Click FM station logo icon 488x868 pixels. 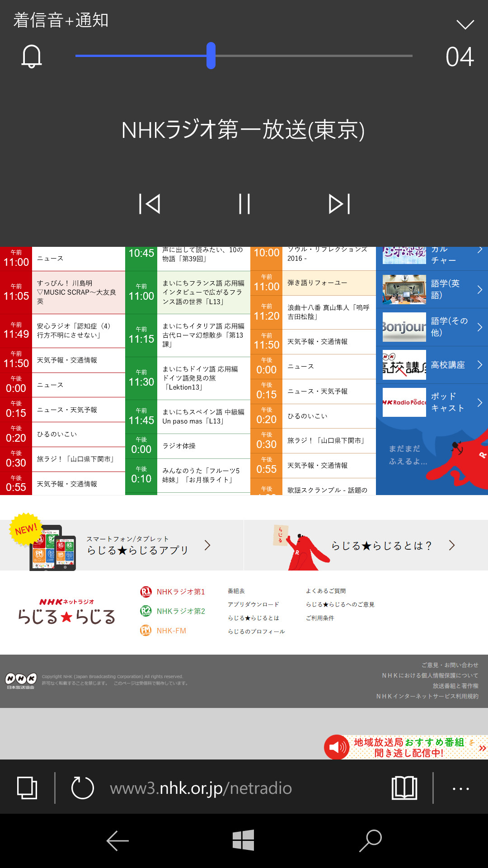pyautogui.click(x=145, y=631)
